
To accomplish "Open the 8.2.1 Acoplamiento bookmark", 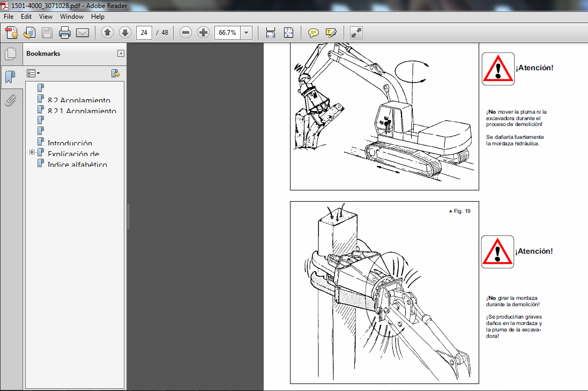I will pyautogui.click(x=82, y=110).
